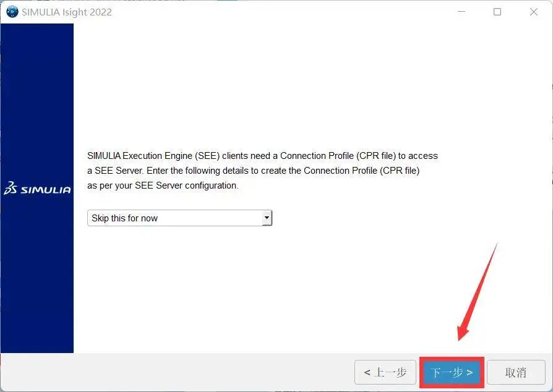Click the SIMULIA logo in sidebar

point(37,189)
